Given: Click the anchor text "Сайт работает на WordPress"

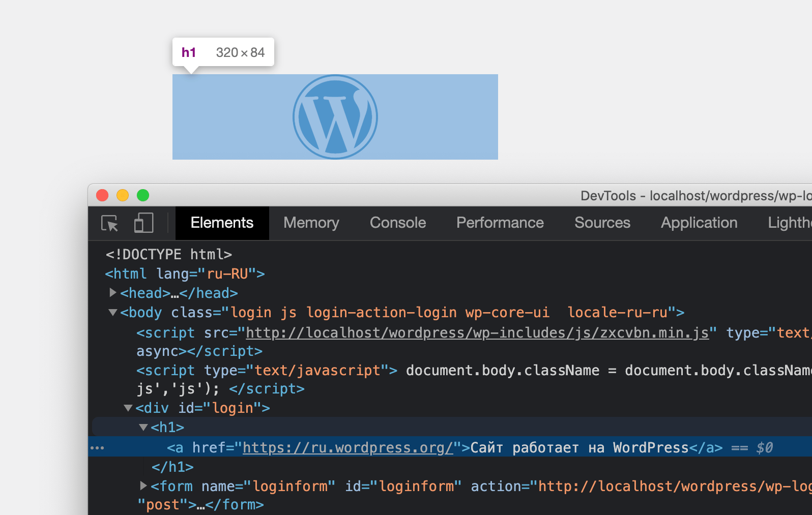Looking at the screenshot, I should tap(579, 448).
